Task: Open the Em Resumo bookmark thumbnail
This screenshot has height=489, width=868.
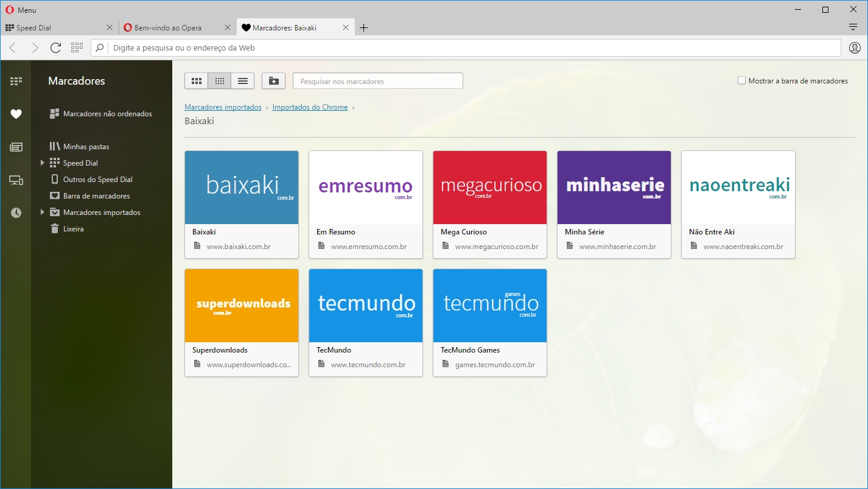Action: 366,188
